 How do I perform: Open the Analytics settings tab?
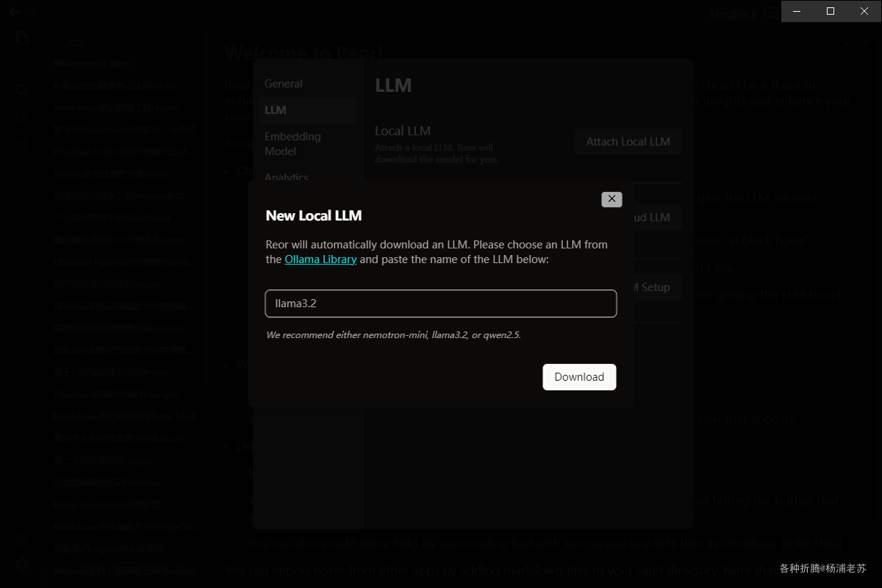(287, 177)
